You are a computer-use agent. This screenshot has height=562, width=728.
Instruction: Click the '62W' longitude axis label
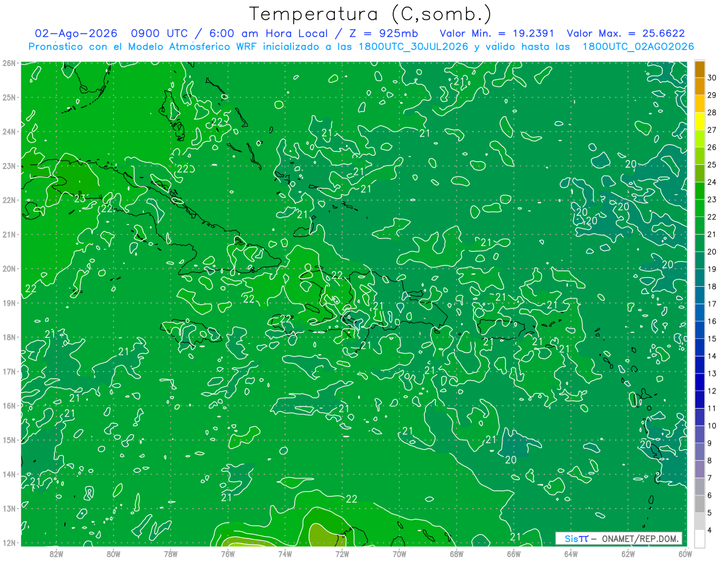[x=628, y=554]
